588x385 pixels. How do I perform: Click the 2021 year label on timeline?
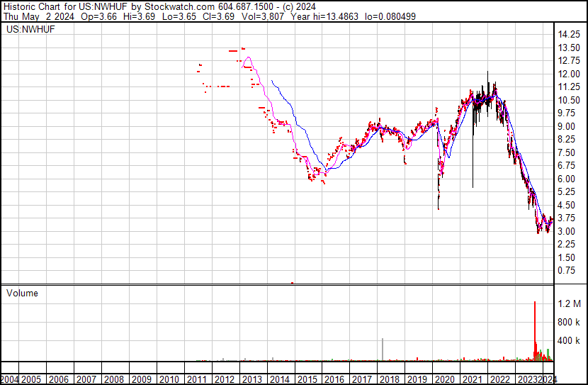(473, 379)
